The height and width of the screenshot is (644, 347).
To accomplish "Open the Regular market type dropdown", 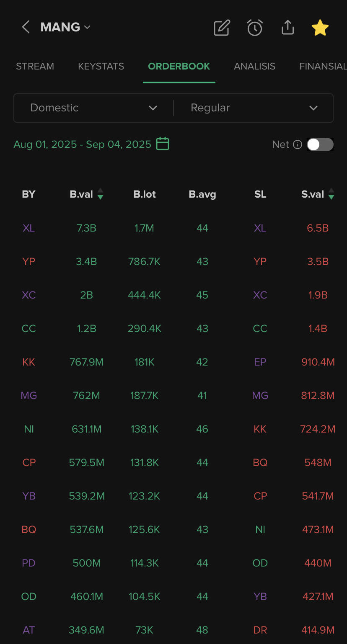I will click(254, 108).
